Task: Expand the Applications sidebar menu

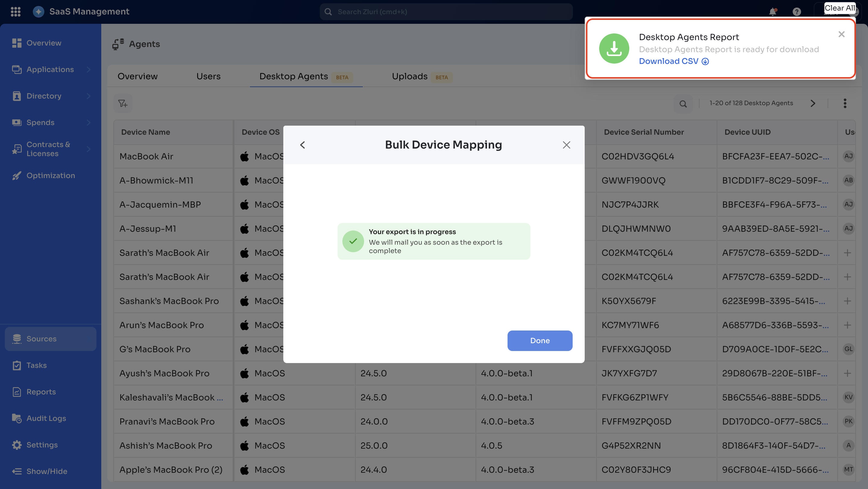Action: 88,69
